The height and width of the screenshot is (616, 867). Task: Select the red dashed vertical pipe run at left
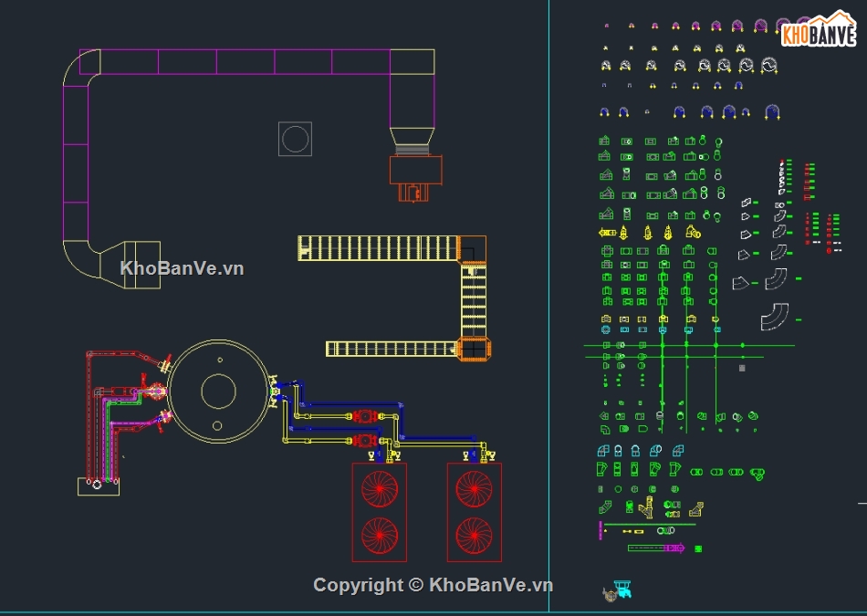89,415
